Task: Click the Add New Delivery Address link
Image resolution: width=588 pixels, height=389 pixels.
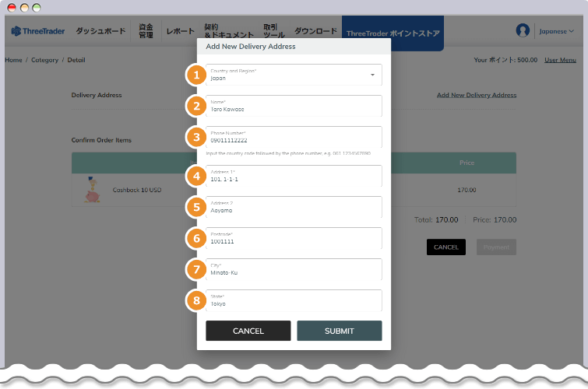Action: 477,95
